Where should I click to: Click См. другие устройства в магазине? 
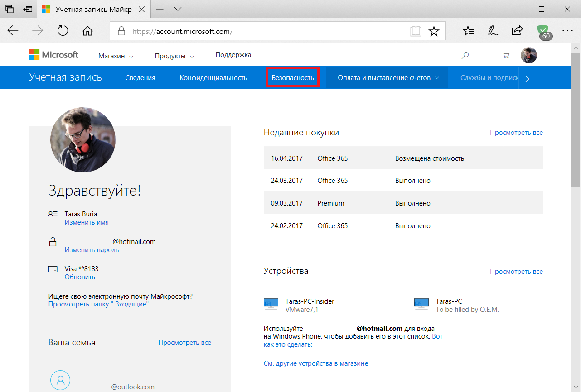point(316,363)
